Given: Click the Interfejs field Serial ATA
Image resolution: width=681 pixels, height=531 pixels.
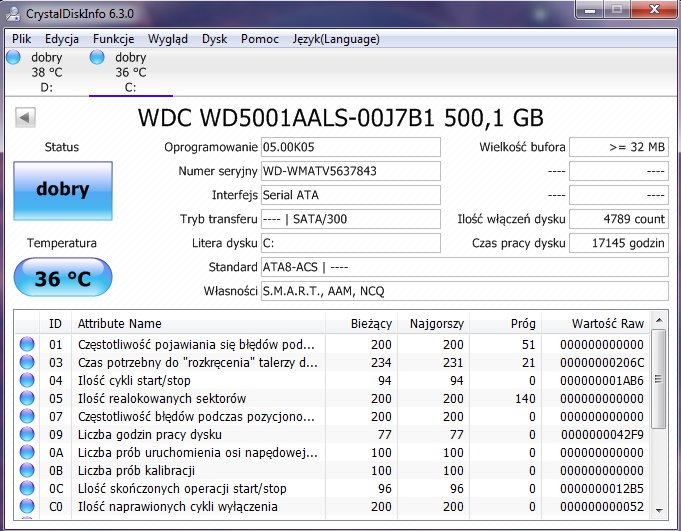Looking at the screenshot, I should tap(350, 195).
